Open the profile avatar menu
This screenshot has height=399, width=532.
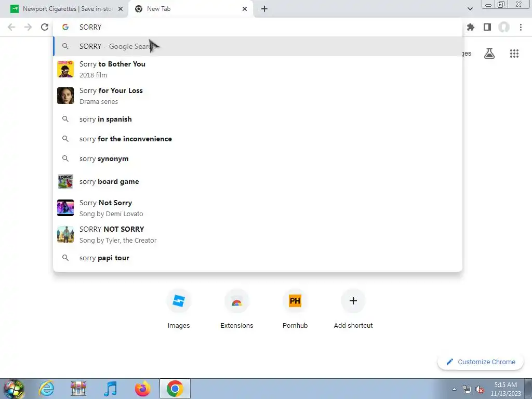click(x=504, y=27)
